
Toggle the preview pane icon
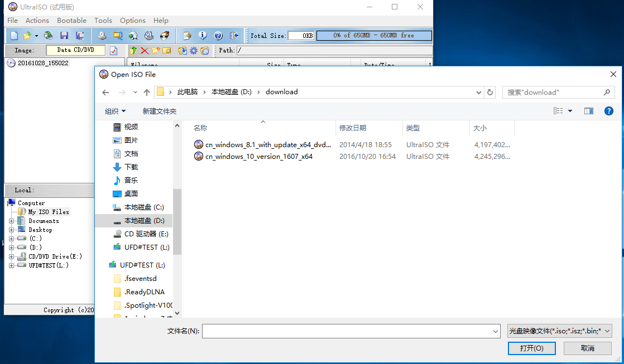point(589,111)
